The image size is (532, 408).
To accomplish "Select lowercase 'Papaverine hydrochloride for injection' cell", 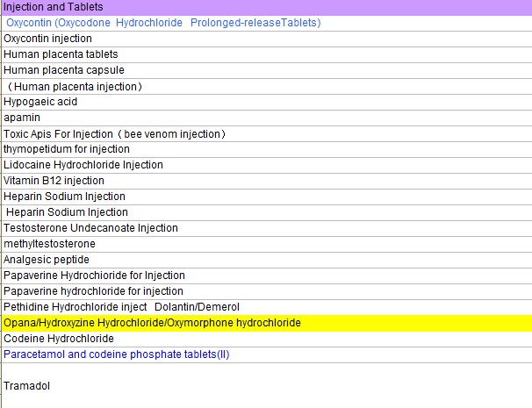I will (x=267, y=291).
